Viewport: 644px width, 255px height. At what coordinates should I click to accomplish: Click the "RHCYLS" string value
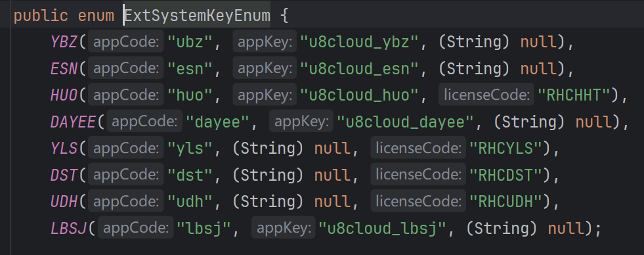pos(505,149)
